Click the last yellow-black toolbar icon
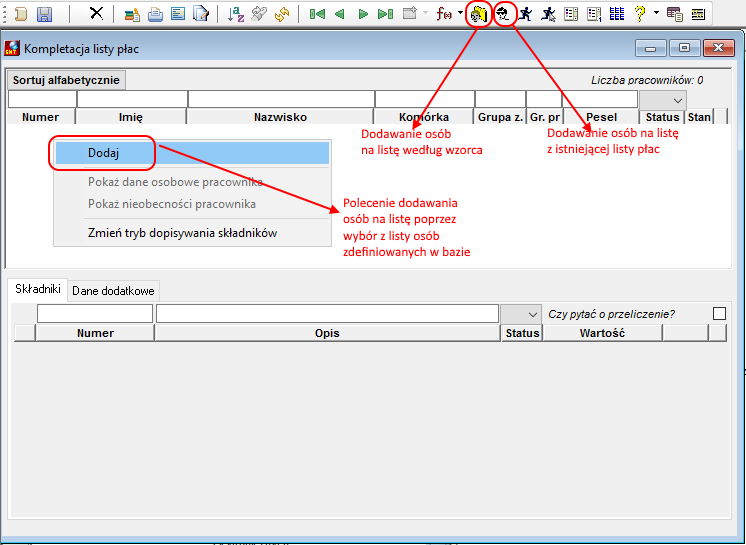The image size is (746, 545). [698, 14]
